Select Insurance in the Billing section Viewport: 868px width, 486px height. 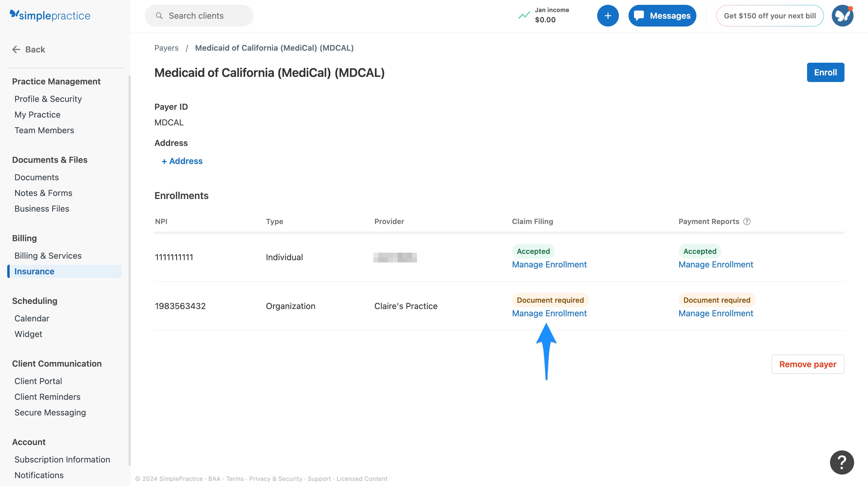(34, 271)
